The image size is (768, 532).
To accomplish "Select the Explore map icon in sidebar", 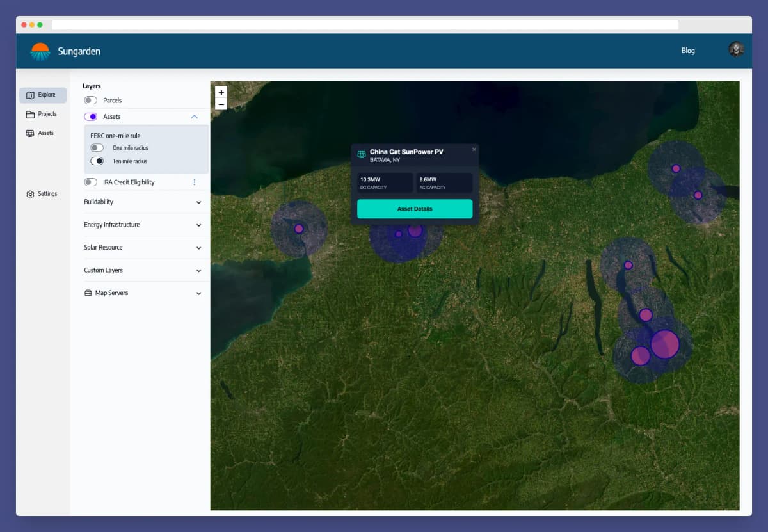I will click(x=29, y=94).
